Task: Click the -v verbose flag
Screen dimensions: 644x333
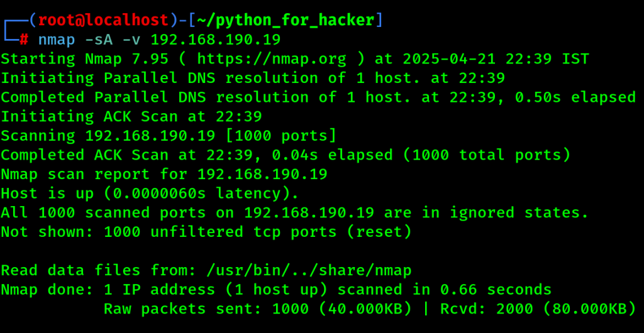Action: 131,40
